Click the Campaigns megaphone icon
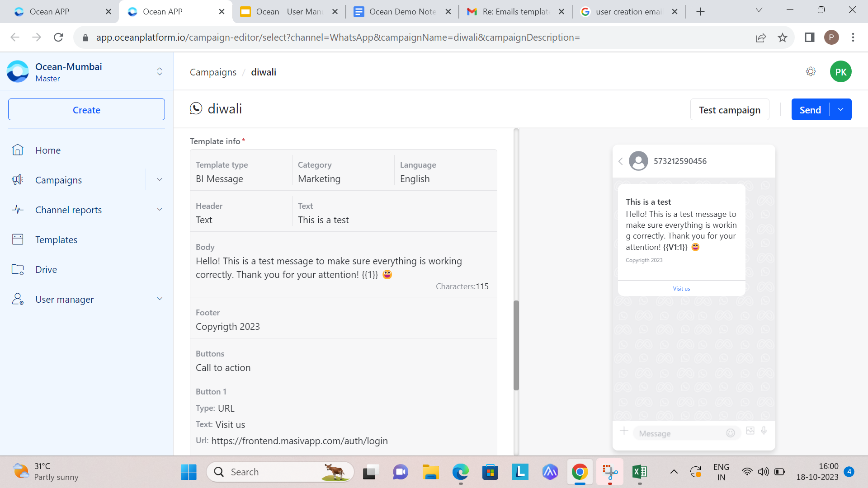Screen dimensions: 868x488 (x=18, y=180)
